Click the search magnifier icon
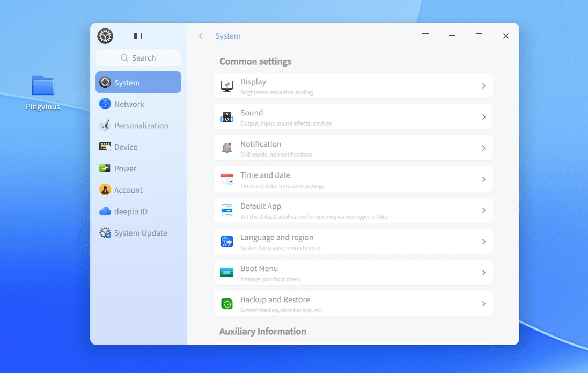The height and width of the screenshot is (373, 588). pos(124,58)
